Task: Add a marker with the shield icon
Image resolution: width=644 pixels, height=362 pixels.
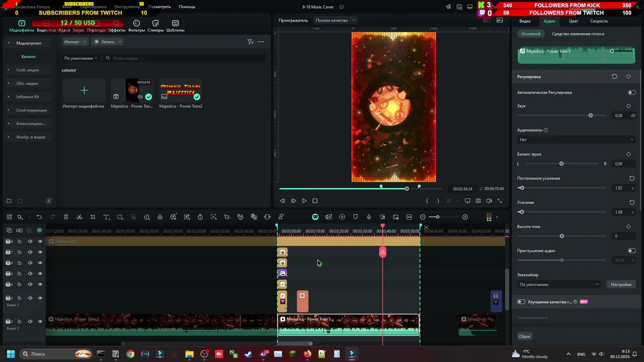Action: click(x=356, y=217)
